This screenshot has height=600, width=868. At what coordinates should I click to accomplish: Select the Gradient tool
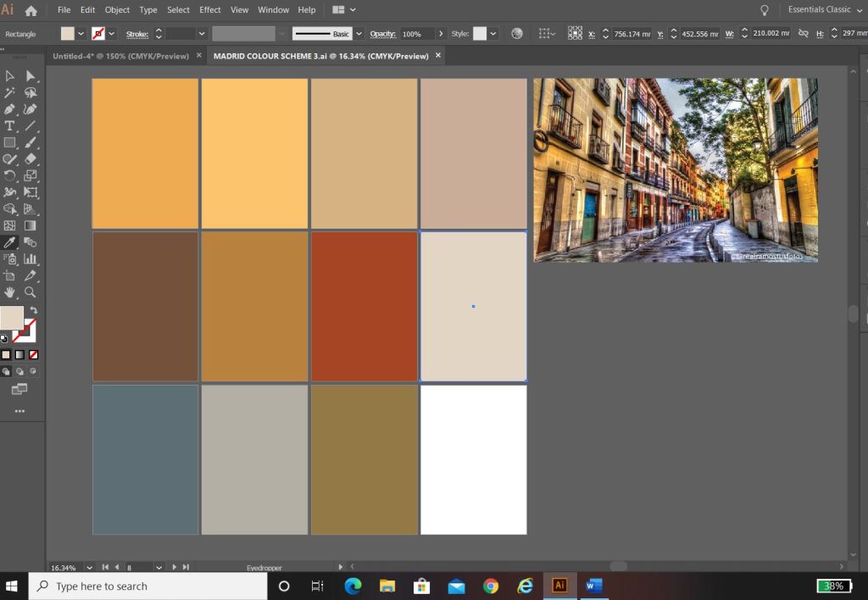31,225
